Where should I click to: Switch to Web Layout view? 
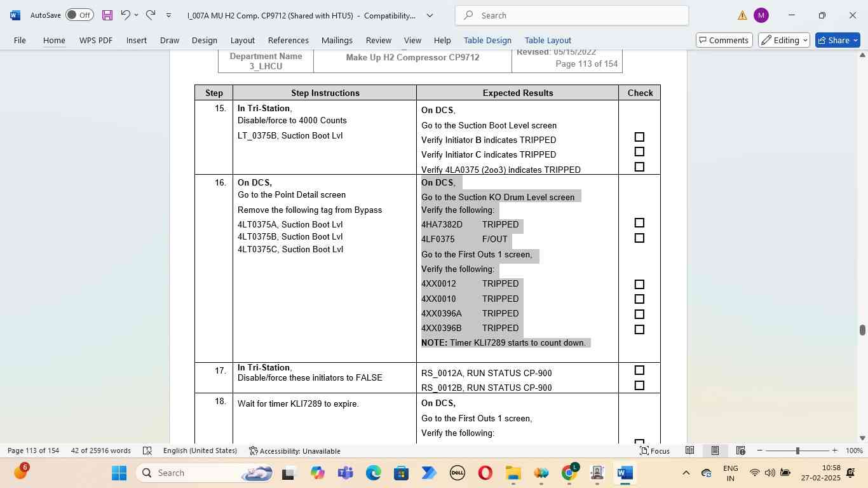(740, 451)
